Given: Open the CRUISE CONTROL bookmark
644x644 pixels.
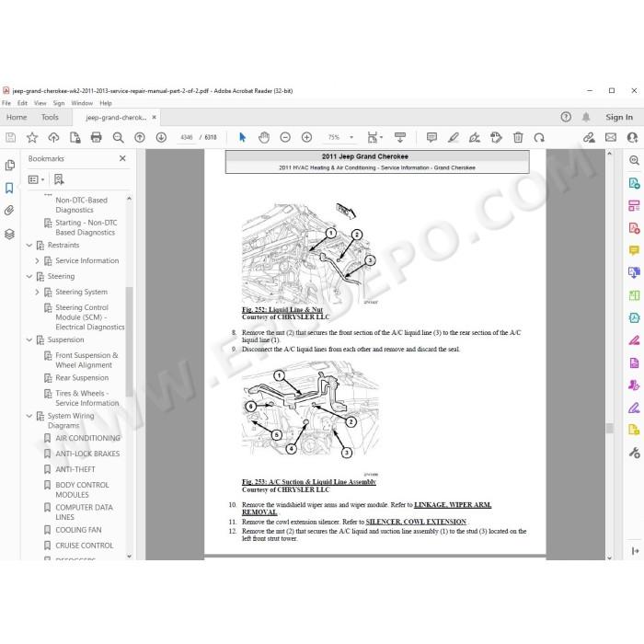Looking at the screenshot, I should point(85,546).
